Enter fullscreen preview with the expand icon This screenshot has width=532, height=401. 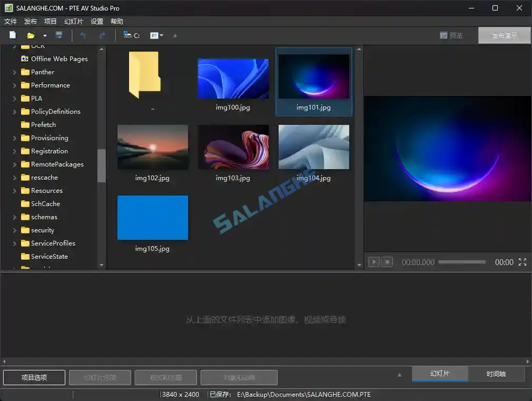coord(523,262)
